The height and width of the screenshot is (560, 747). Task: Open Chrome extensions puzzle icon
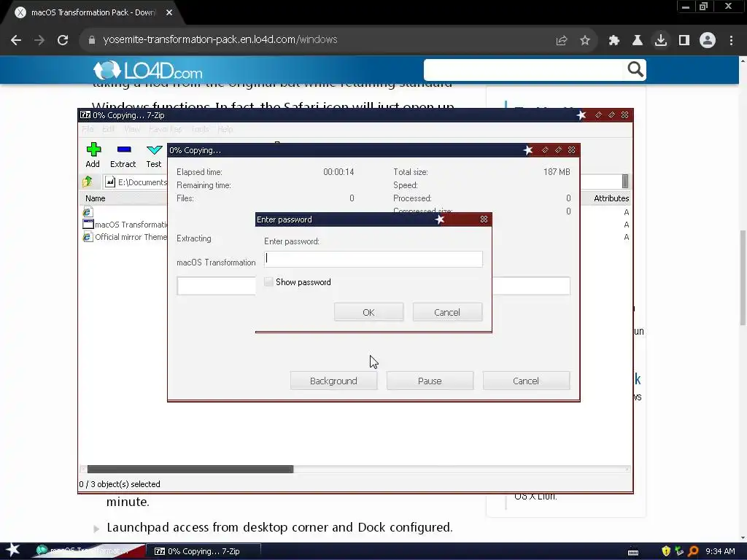[x=614, y=41]
